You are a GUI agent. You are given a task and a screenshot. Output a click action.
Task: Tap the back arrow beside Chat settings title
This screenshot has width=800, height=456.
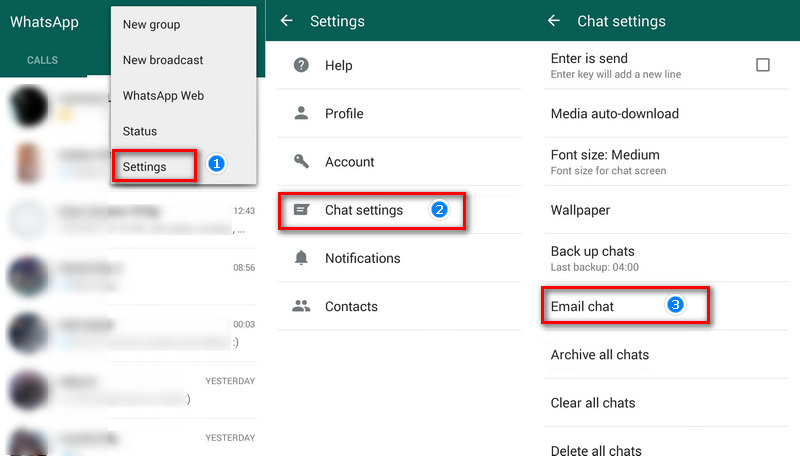pyautogui.click(x=554, y=21)
